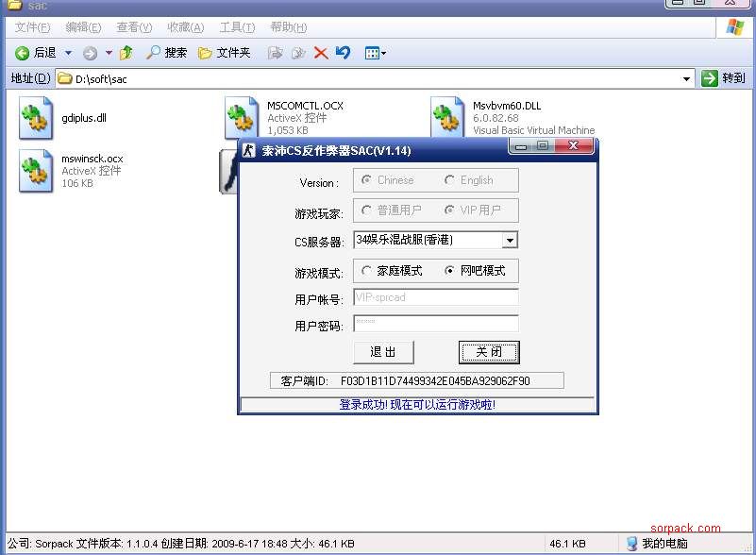Viewport: 756px width, 555px height.
Task: Click the red Delete X toolbar icon
Action: [x=321, y=53]
